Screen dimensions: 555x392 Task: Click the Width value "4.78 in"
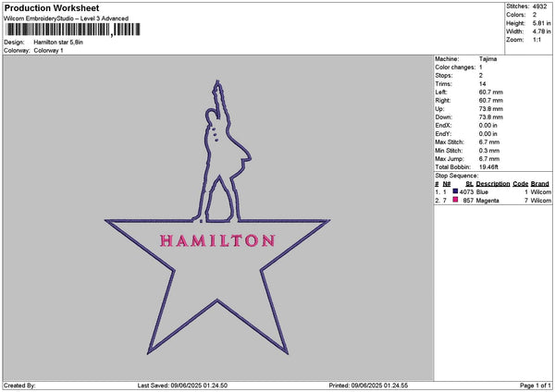click(541, 31)
